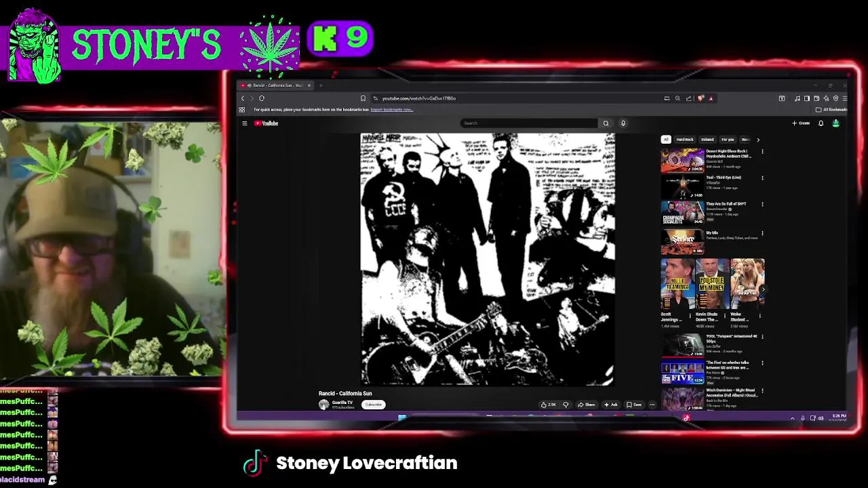Like the video with thumbs up
This screenshot has width=868, height=488.
[548, 405]
